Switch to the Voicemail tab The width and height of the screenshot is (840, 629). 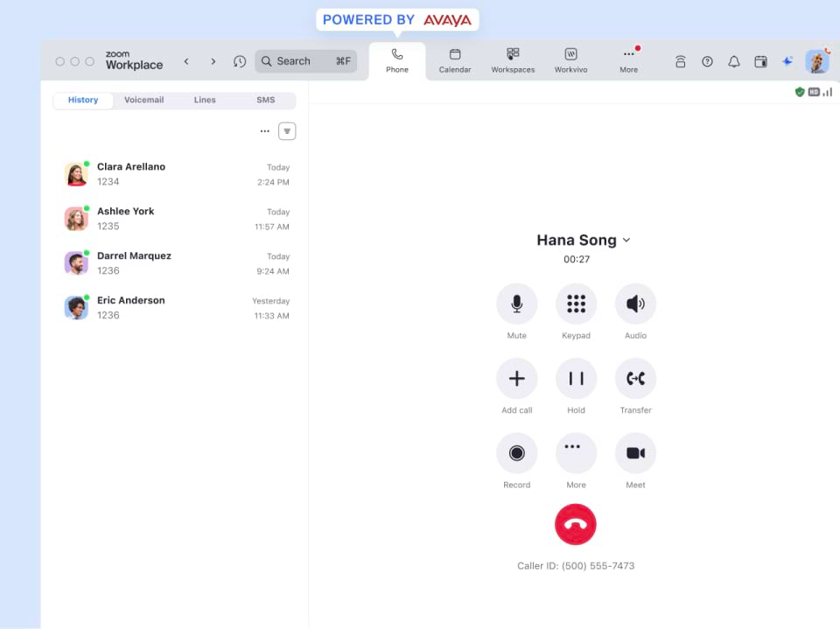(143, 100)
